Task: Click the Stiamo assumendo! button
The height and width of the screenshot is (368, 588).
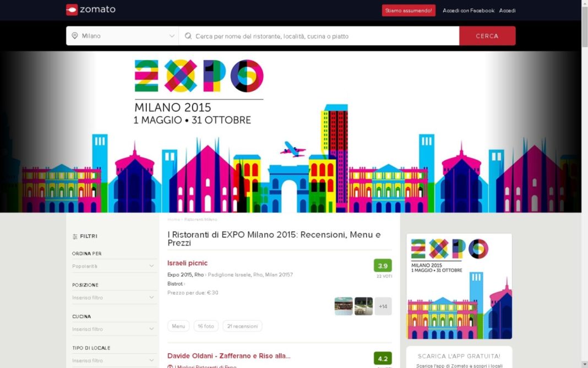Action: point(409,10)
